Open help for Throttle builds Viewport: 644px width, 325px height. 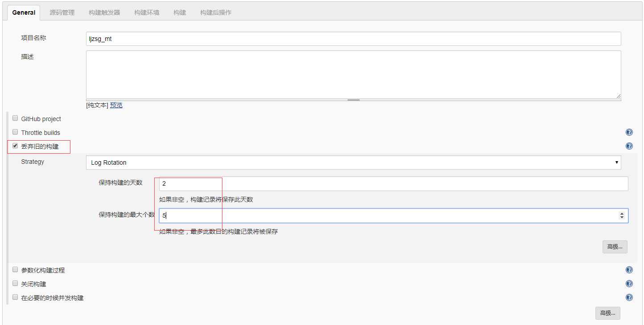point(629,132)
